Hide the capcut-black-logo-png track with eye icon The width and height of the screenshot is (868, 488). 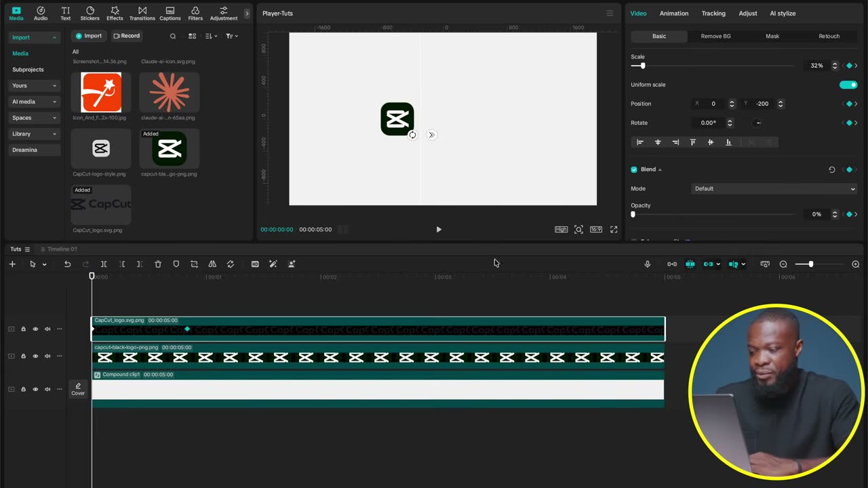click(x=35, y=356)
